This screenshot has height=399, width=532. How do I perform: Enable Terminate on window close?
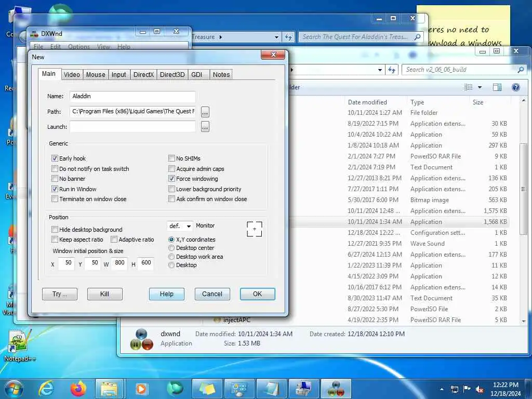click(55, 199)
